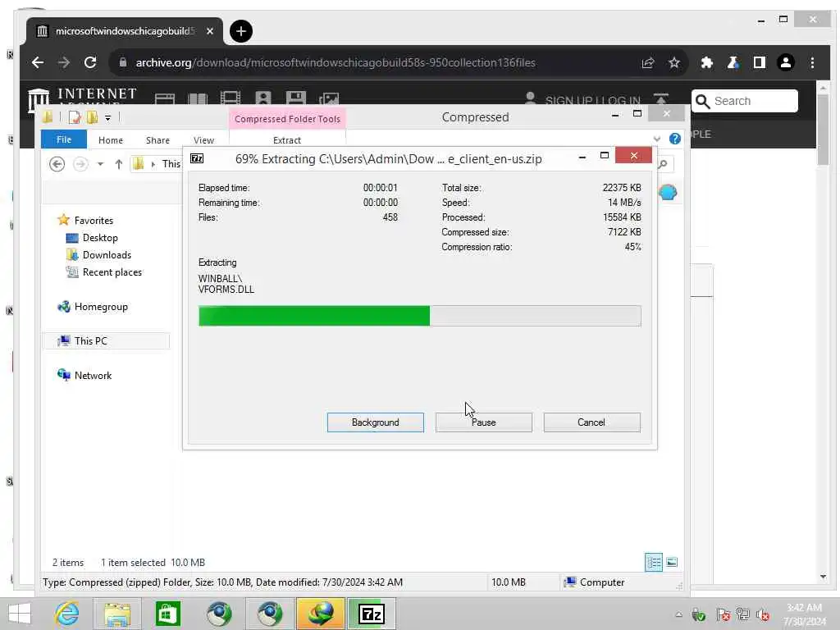Click the Explorer search magnifier icon
Image resolution: width=840 pixels, height=630 pixels.
point(663,164)
